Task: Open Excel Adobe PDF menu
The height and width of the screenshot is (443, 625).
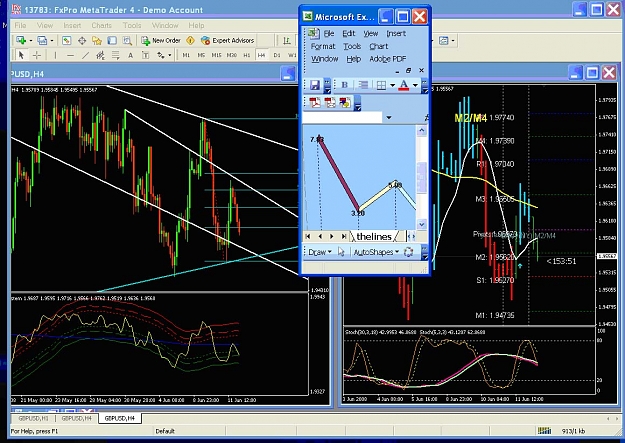Action: click(387, 59)
